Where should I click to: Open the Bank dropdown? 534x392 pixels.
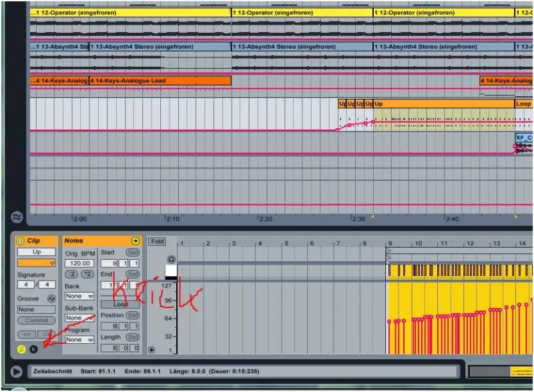coord(79,296)
